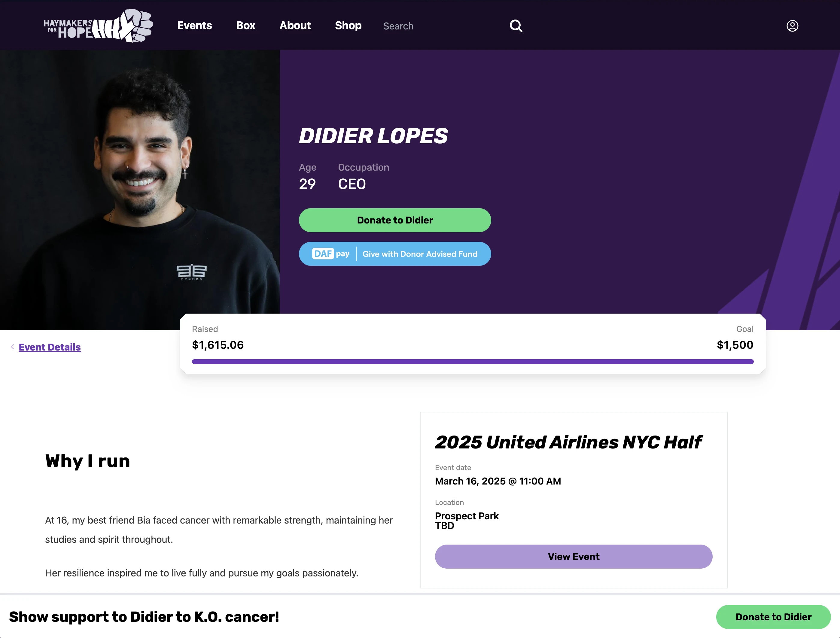The image size is (840, 638).
Task: Click the green Donate to Didier button in hero
Action: [x=395, y=220]
